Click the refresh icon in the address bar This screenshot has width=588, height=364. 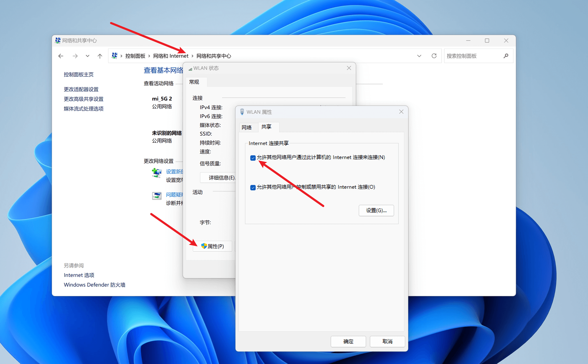coord(434,56)
